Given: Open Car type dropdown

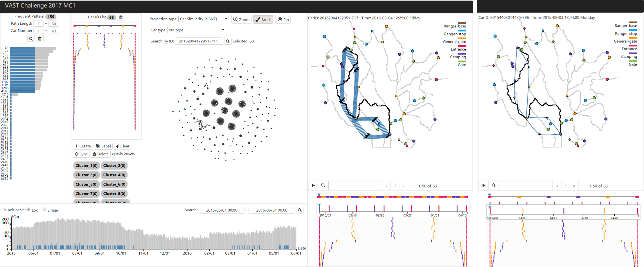Looking at the screenshot, I should (197, 30).
